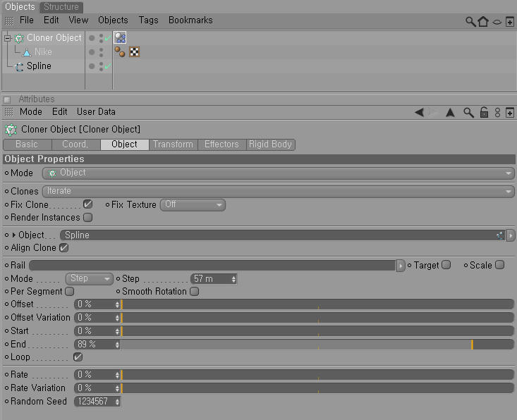Screen dimensions: 517x420
Task: Open the User Data menu
Action: coord(96,112)
